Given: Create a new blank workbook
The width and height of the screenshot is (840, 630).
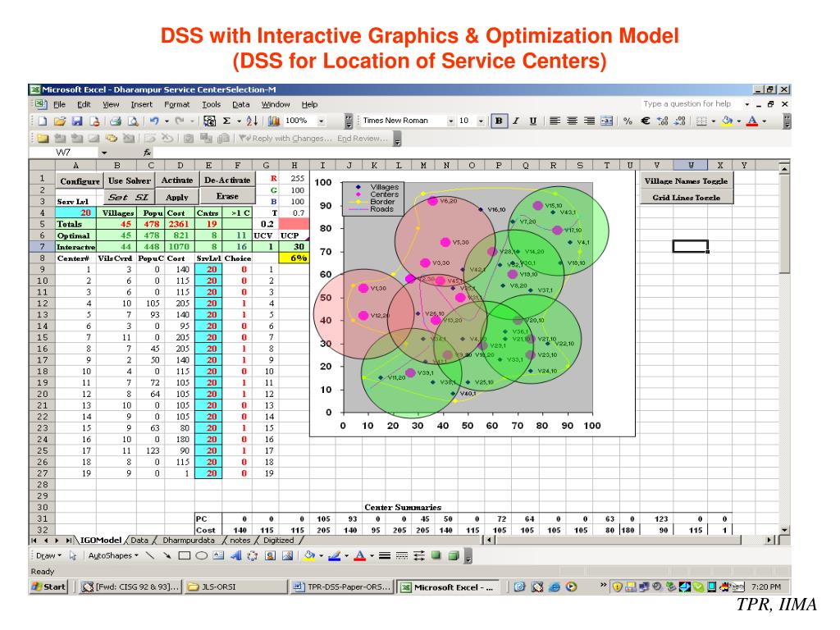Looking at the screenshot, I should tap(43, 121).
